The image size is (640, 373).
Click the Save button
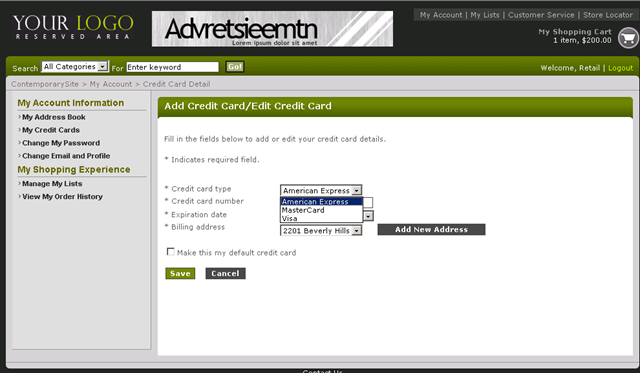(x=180, y=273)
